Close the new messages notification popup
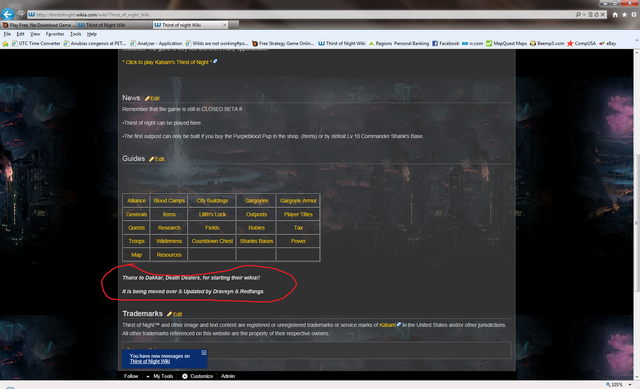The image size is (640, 389). [x=204, y=352]
